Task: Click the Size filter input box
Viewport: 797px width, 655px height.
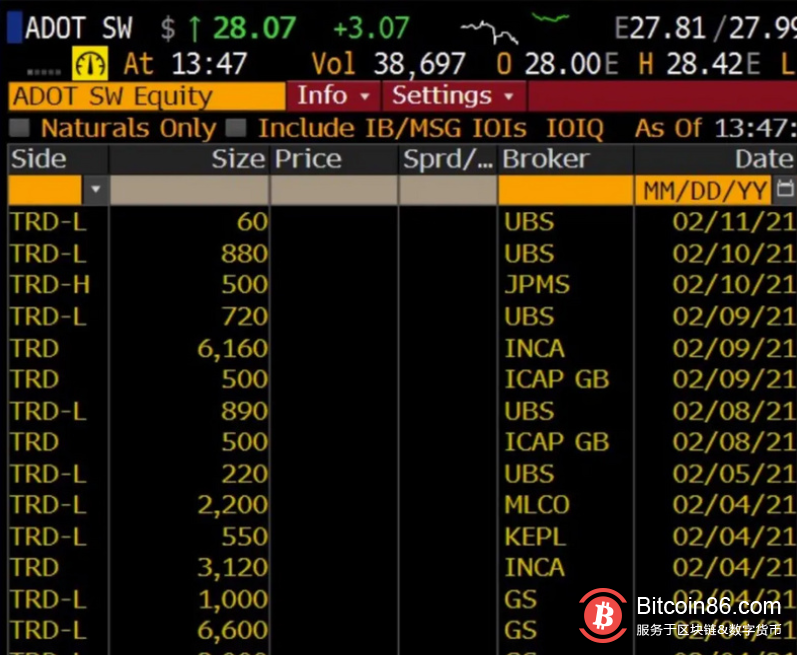Action: [x=189, y=190]
